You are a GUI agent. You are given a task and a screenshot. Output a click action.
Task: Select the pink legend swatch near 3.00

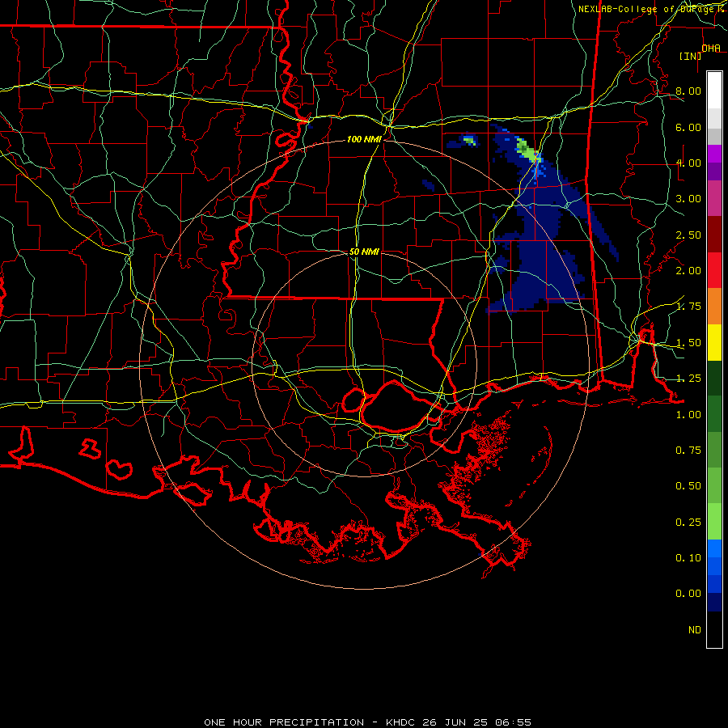[x=714, y=198]
